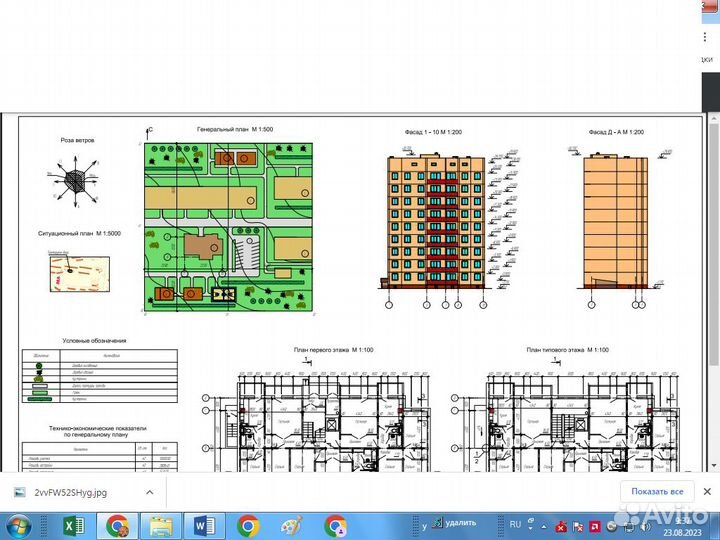Screen dimensions: 720x540
Task: Click the clock date 23.08.2023
Action: point(679,531)
